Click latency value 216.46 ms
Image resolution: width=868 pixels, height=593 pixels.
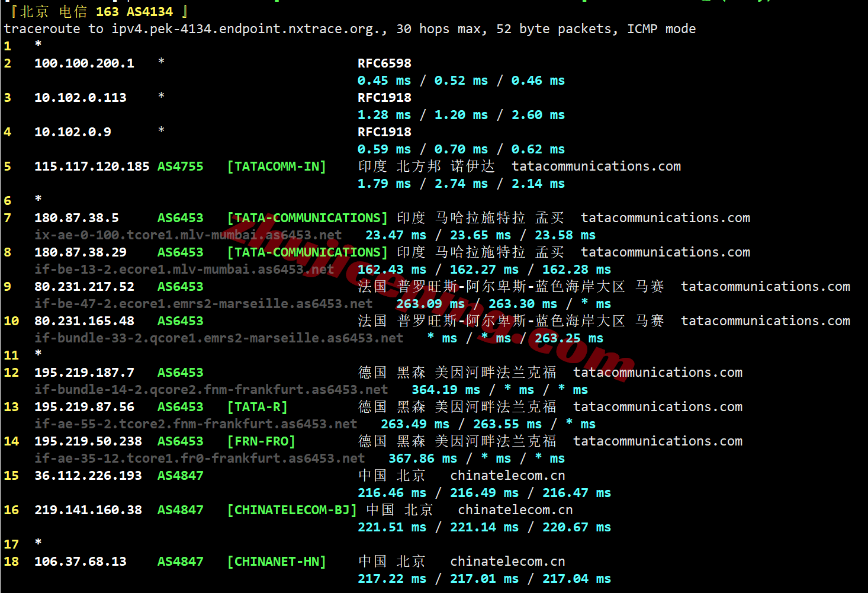(x=392, y=493)
